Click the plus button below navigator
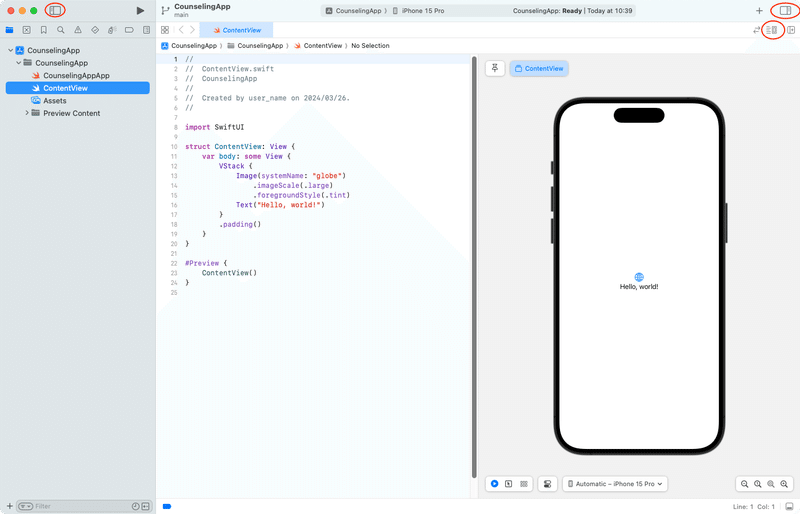Screen dimensions: 800x514 [9, 506]
